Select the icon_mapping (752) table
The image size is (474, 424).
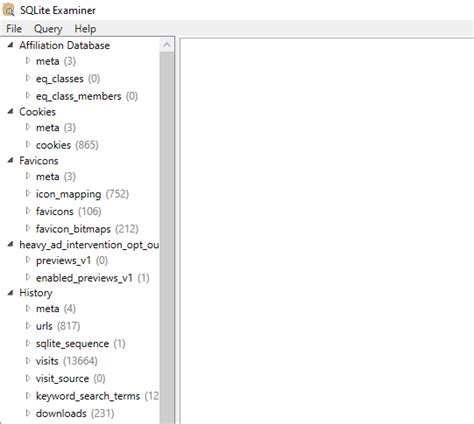82,194
